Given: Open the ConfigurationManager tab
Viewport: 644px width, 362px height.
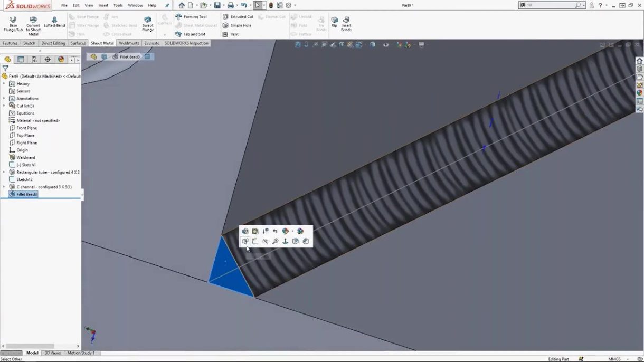Looking at the screenshot, I should (34, 60).
